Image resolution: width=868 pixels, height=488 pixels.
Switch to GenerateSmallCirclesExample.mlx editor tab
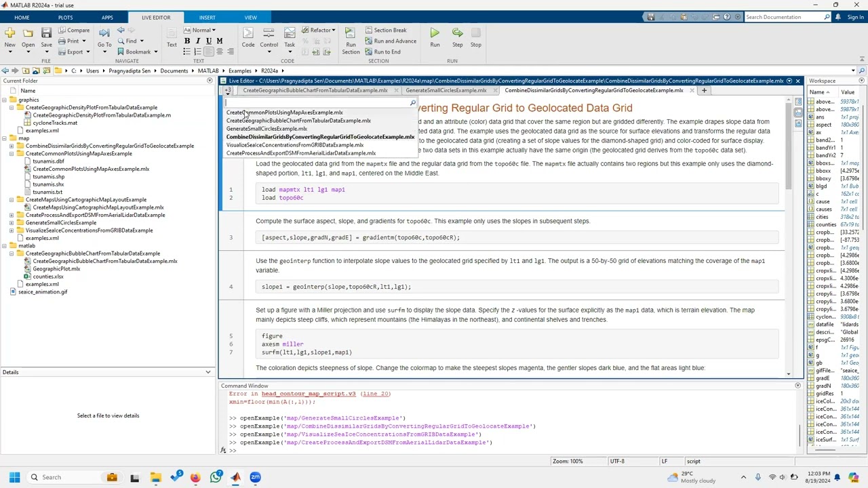pyautogui.click(x=446, y=90)
